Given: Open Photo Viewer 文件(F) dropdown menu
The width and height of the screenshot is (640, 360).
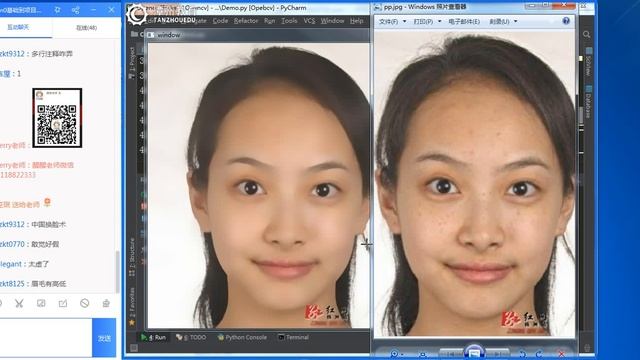Looking at the screenshot, I should [x=392, y=21].
